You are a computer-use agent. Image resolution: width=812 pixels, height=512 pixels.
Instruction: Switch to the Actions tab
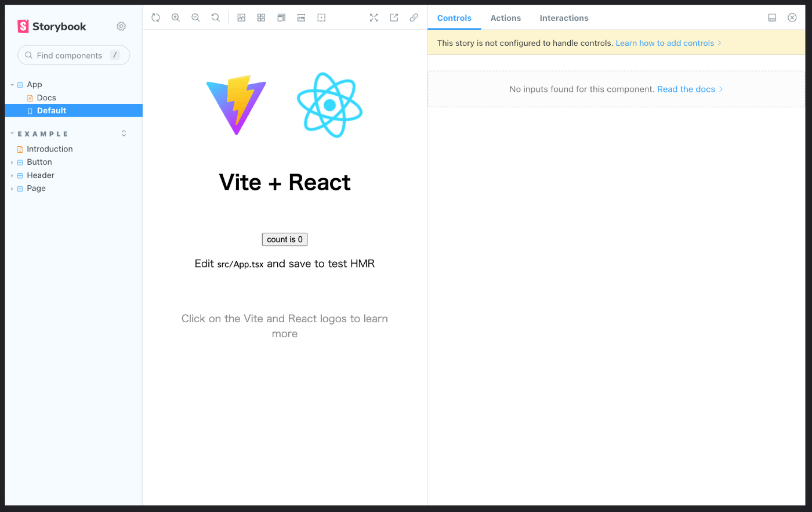[x=506, y=18]
